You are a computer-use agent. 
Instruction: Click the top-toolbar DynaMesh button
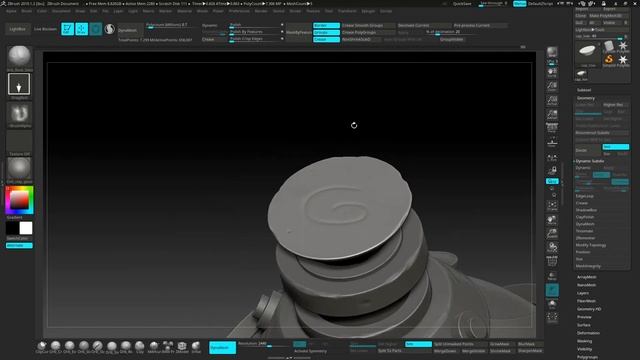(130, 30)
